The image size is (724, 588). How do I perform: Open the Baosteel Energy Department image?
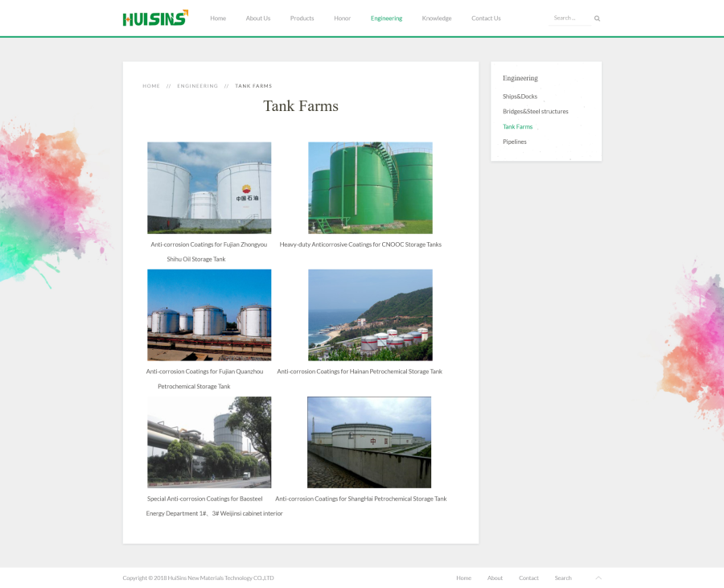click(x=209, y=442)
